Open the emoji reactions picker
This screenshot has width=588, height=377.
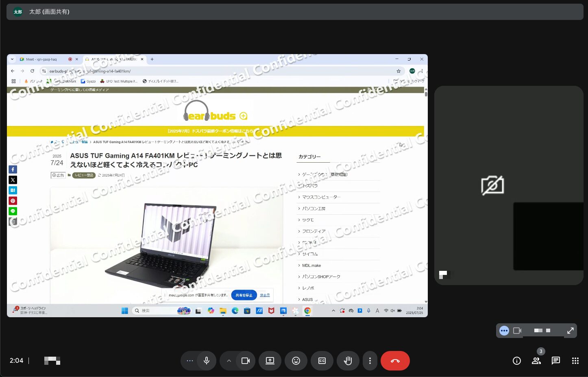click(x=296, y=361)
